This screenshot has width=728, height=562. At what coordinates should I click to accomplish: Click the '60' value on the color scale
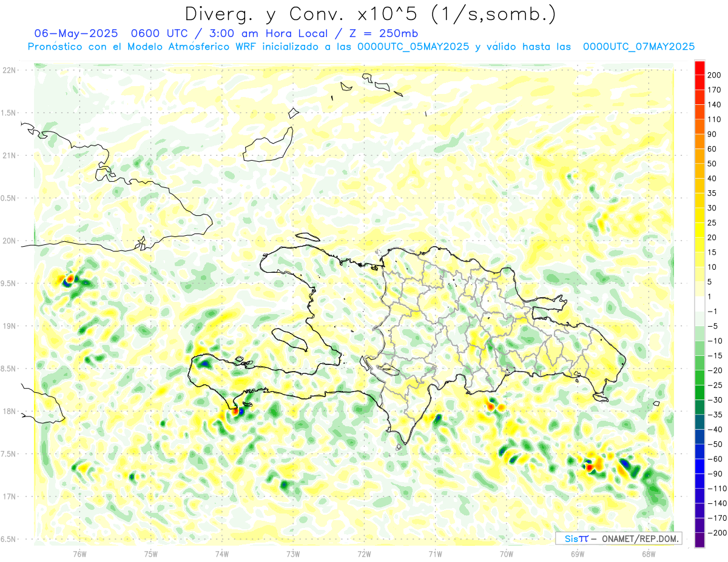tap(713, 149)
